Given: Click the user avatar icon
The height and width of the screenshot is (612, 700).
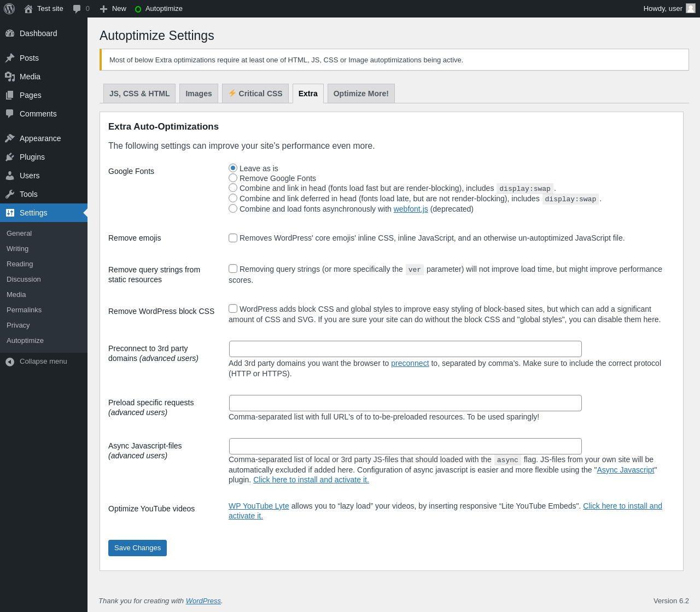Looking at the screenshot, I should tap(691, 8).
